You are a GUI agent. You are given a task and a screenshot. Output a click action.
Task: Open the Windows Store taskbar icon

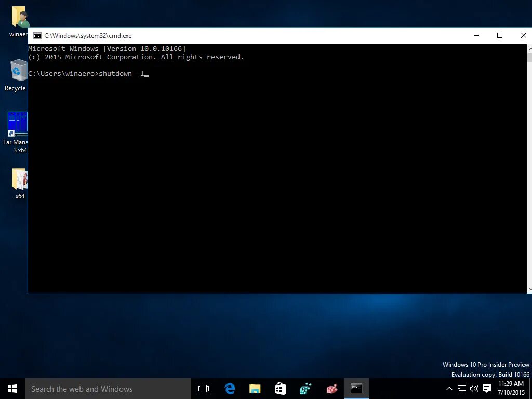280,389
